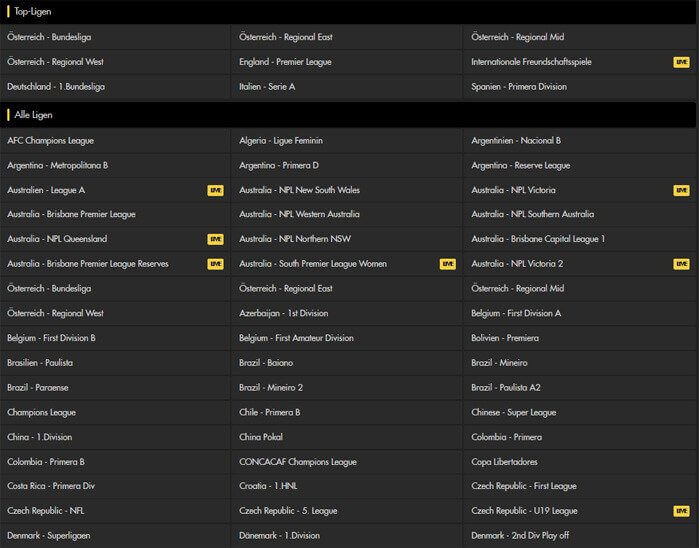Screen dimensions: 699x548
Task: Open Brazil - Baiano
Action: 346,363
